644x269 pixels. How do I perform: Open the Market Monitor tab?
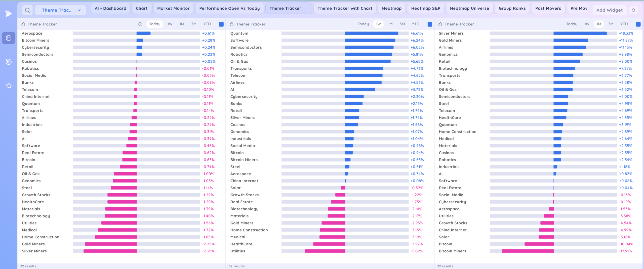pos(173,8)
